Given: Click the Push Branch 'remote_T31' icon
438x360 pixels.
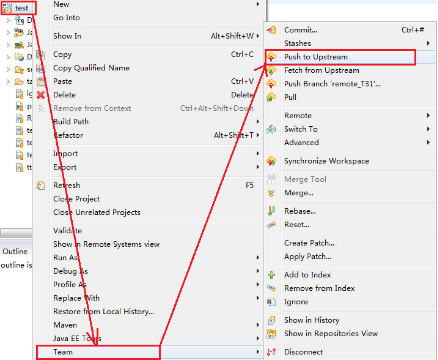Looking at the screenshot, I should click(x=272, y=84).
